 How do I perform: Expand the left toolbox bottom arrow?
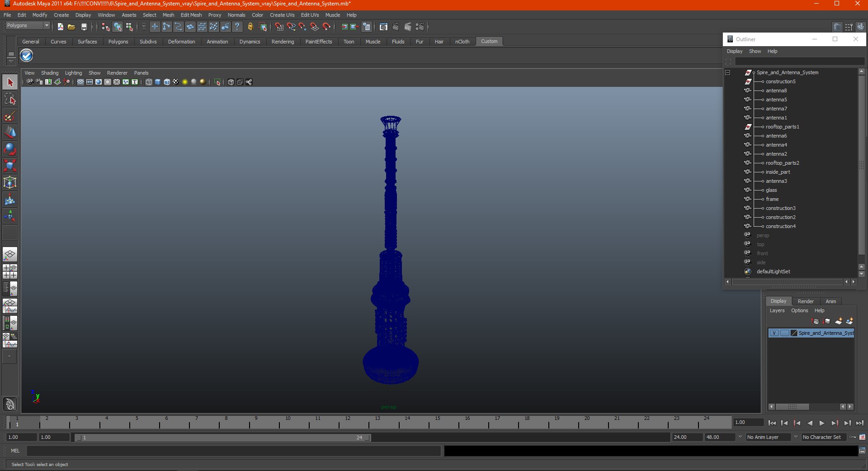point(9,357)
